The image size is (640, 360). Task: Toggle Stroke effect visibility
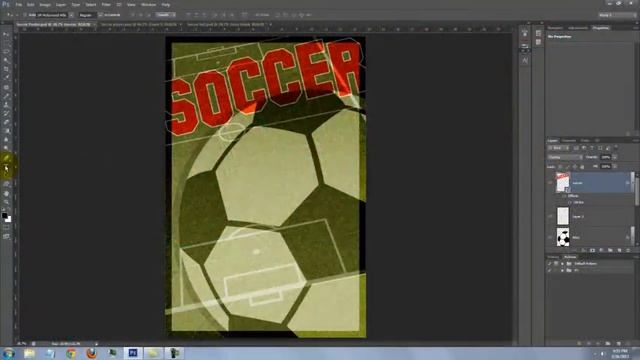point(570,202)
